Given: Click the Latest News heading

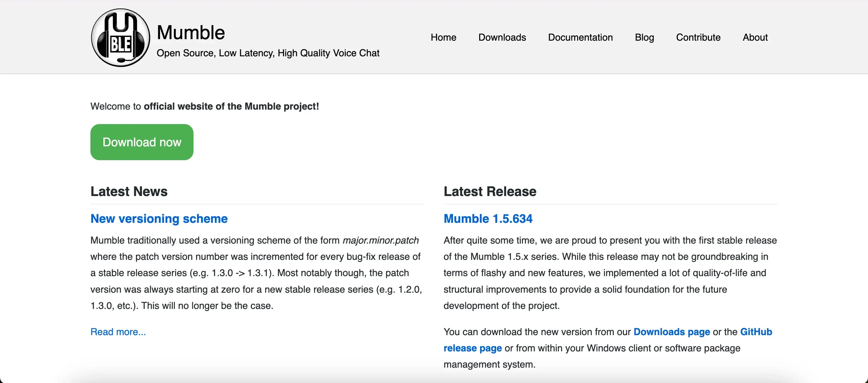Looking at the screenshot, I should pos(129,191).
